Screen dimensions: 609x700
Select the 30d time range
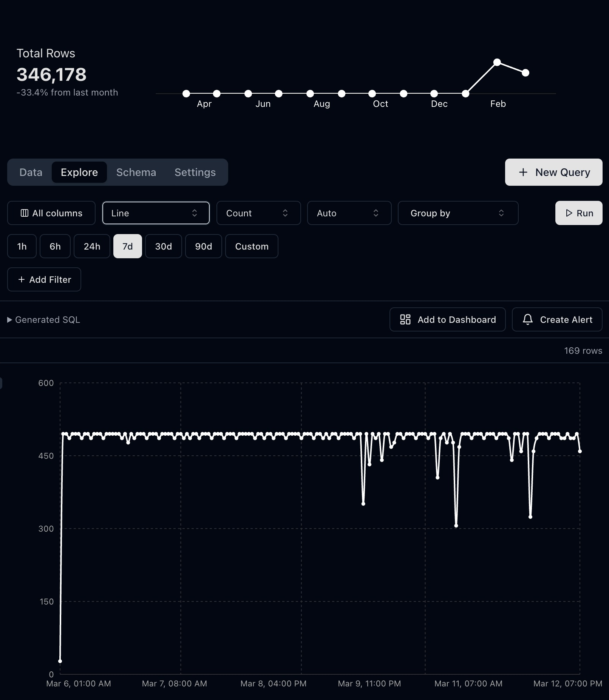[163, 246]
